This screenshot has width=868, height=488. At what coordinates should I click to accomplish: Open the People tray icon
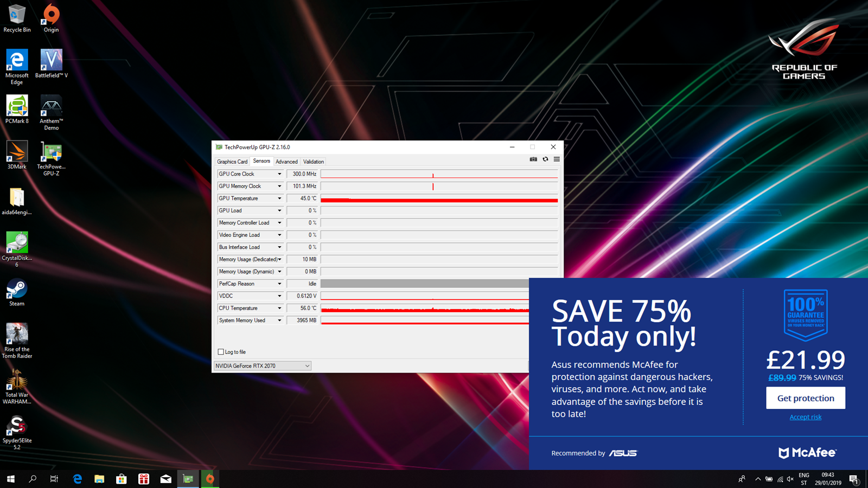(x=742, y=479)
